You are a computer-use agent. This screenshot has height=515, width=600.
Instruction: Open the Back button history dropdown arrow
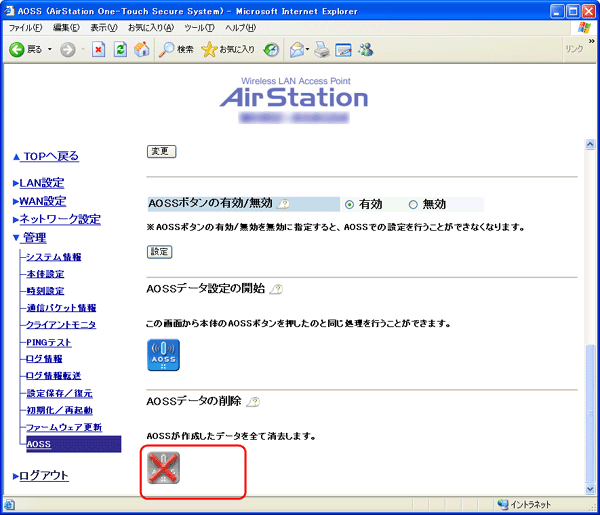coord(50,49)
